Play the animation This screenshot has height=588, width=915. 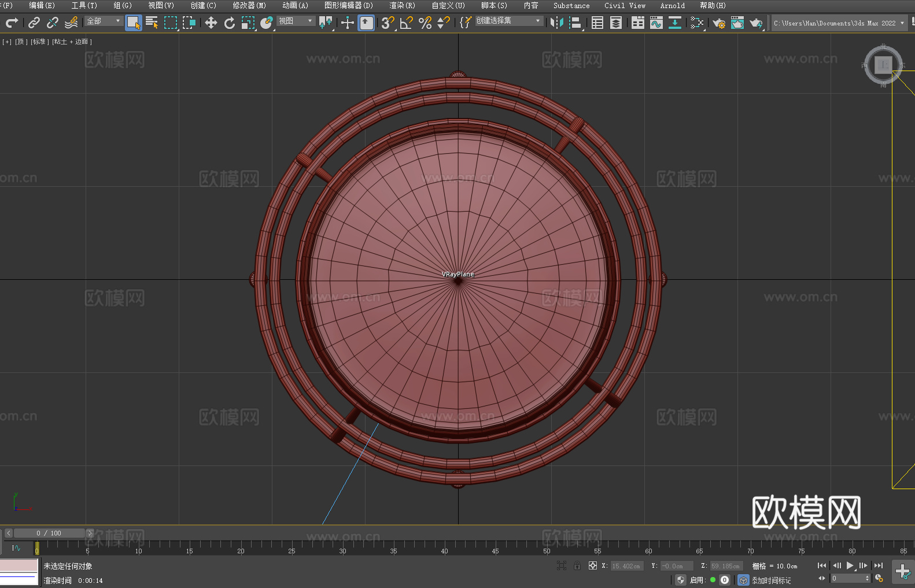850,565
